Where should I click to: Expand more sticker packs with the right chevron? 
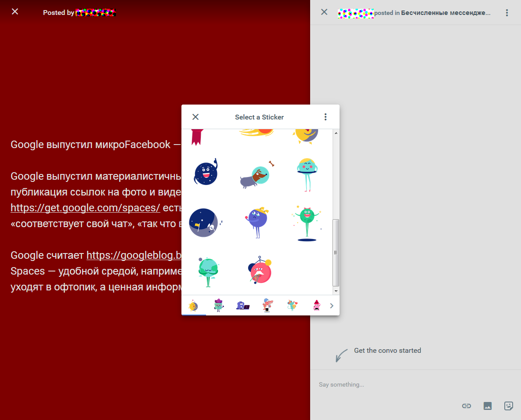click(x=332, y=305)
